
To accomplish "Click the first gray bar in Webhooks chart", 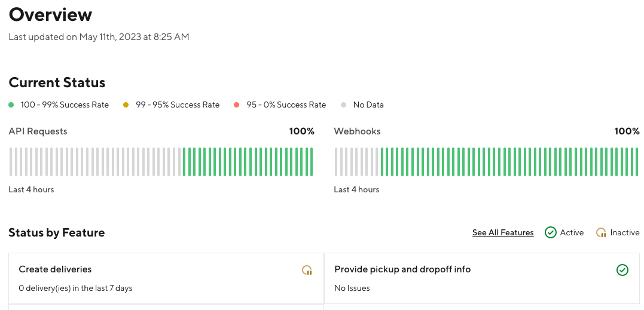I will (336, 162).
